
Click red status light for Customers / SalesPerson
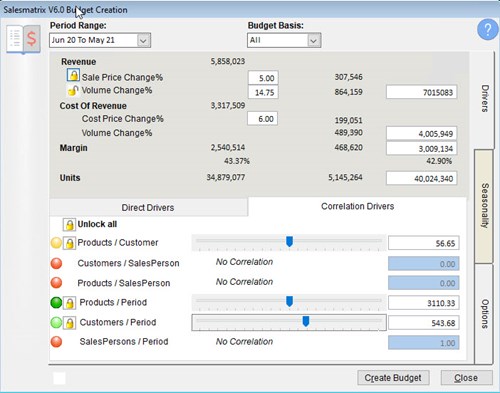[56, 263]
